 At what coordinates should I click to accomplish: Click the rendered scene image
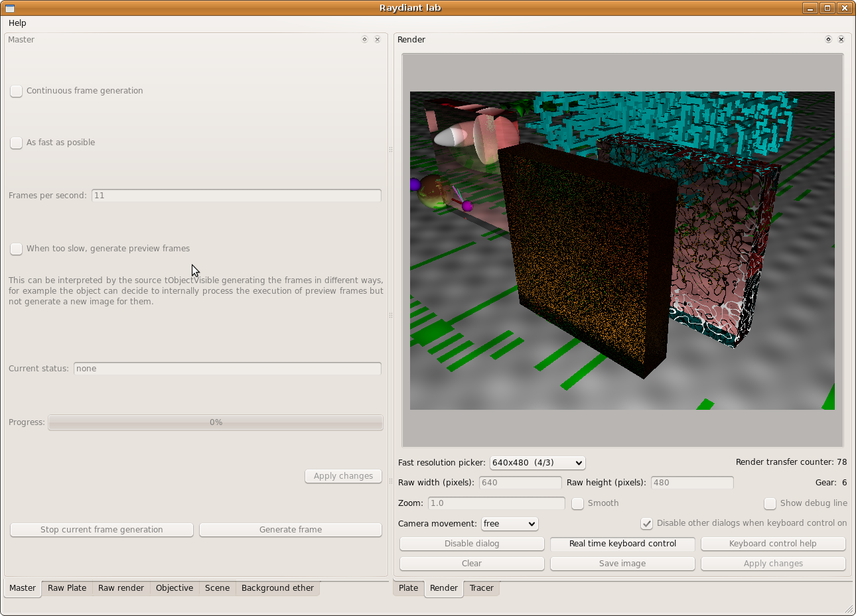point(622,251)
